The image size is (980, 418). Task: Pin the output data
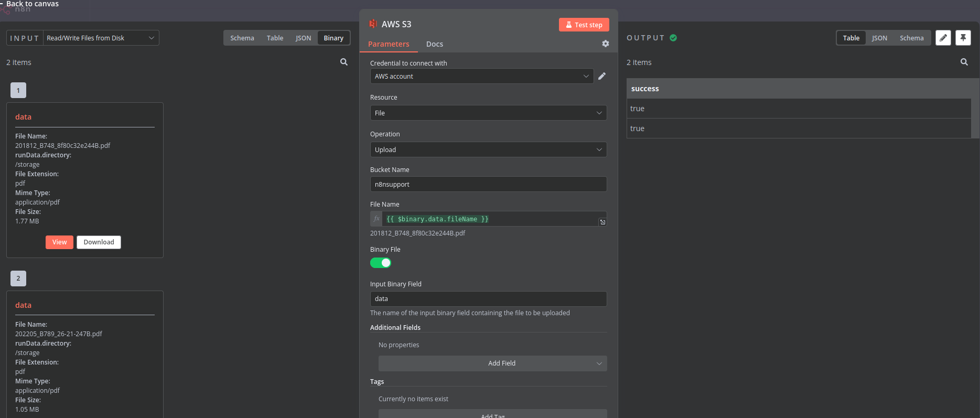click(963, 38)
